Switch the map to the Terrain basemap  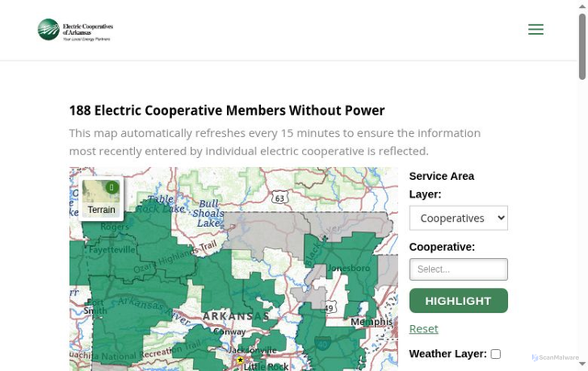pyautogui.click(x=101, y=198)
